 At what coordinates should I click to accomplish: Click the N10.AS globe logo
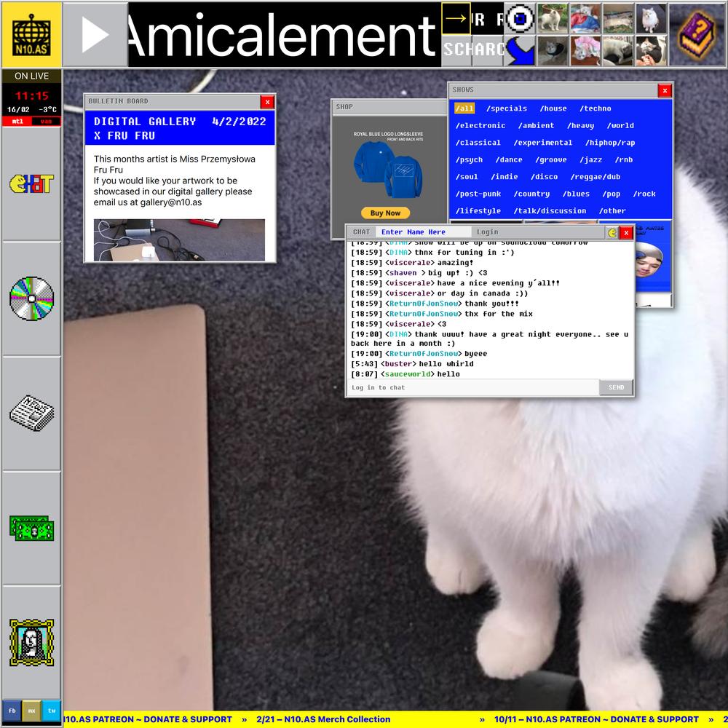tap(31, 34)
